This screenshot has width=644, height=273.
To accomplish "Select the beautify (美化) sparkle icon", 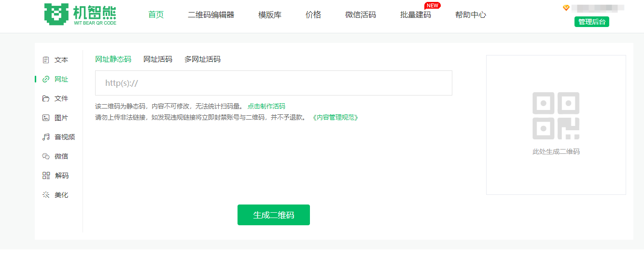I will click(46, 195).
